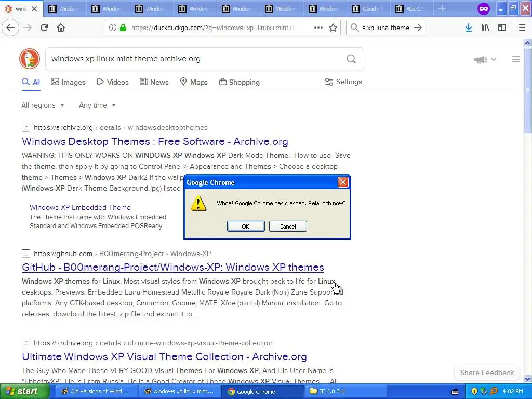Click the on-screen keyboard tray icon
The width and height of the screenshot is (532, 399).
click(x=455, y=392)
